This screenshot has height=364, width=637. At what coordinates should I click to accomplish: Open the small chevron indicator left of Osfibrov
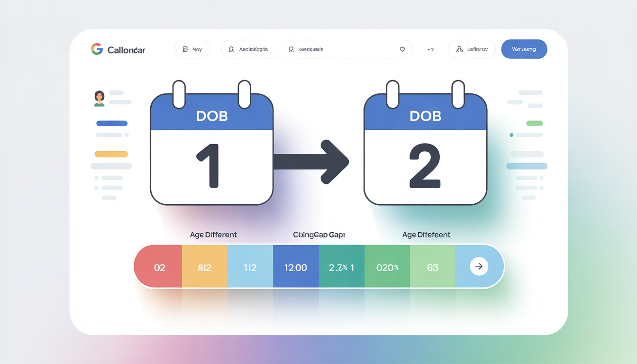(430, 49)
